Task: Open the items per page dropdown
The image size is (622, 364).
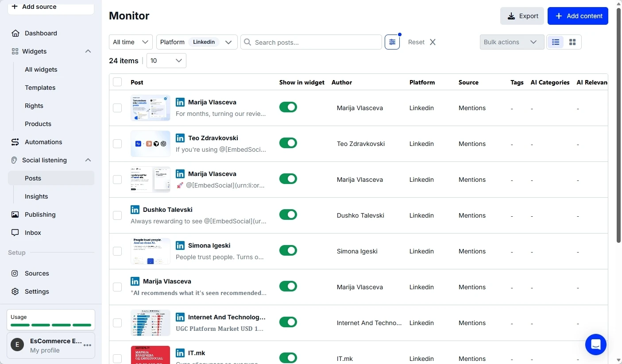Action: (166, 61)
